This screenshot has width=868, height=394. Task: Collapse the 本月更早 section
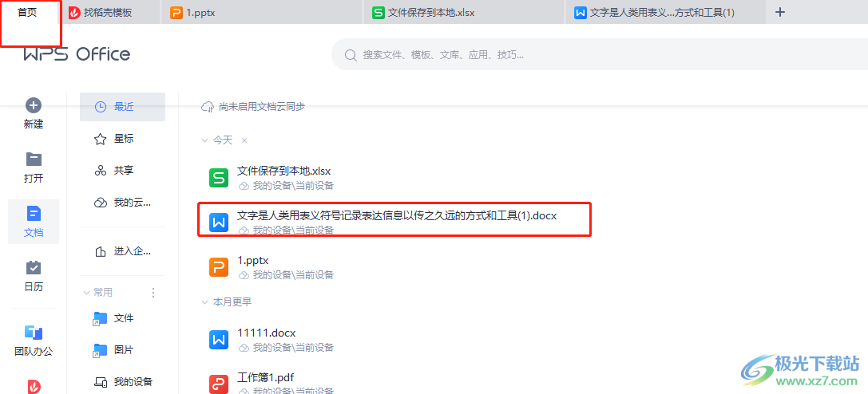[204, 302]
